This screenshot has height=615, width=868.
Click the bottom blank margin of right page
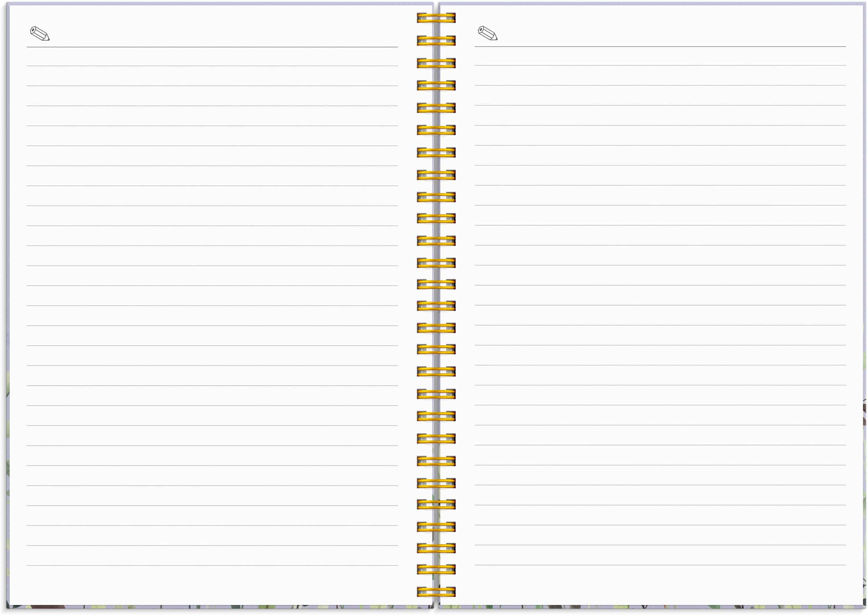(660, 585)
